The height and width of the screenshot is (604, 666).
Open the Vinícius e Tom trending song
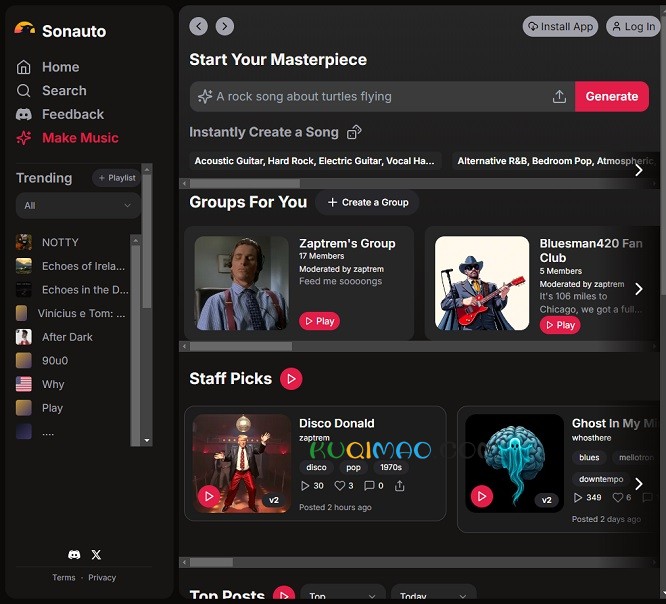pyautogui.click(x=72, y=313)
